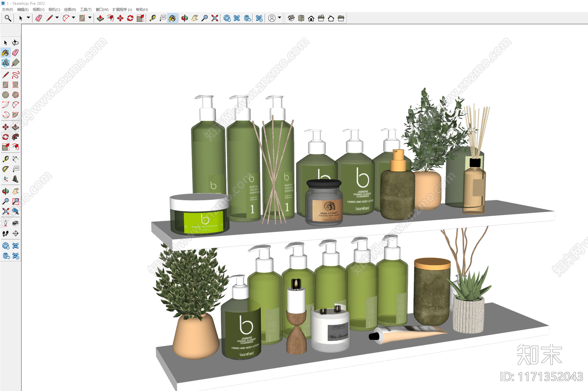This screenshot has width=588, height=391.
Task: Expand the Arc tool dropdown arrow
Action: pos(73,18)
